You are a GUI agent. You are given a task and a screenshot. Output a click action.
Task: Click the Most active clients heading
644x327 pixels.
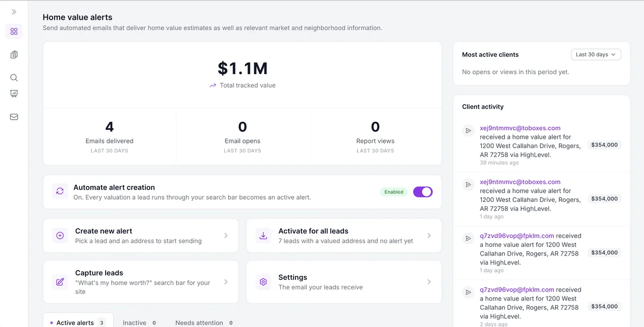tap(491, 55)
